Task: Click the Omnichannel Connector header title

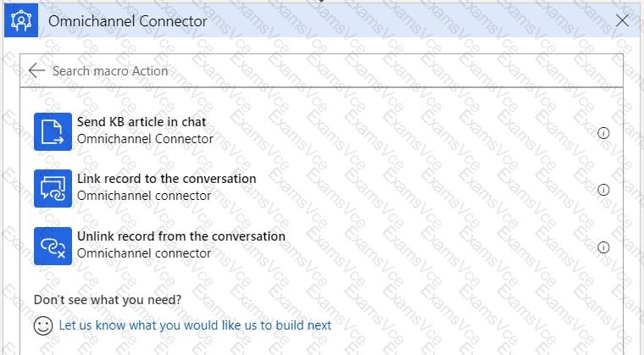Action: coord(128,21)
